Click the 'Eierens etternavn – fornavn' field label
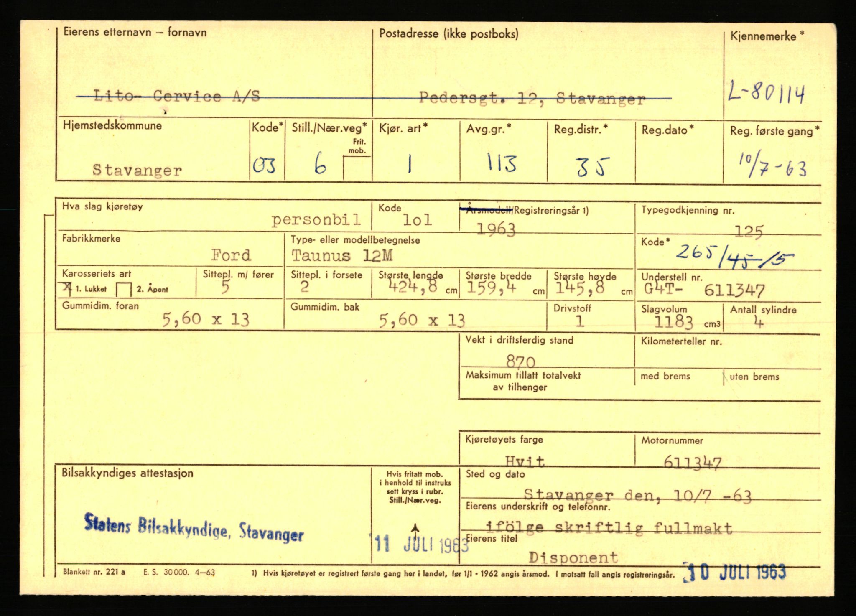The width and height of the screenshot is (856, 616). coord(135,32)
